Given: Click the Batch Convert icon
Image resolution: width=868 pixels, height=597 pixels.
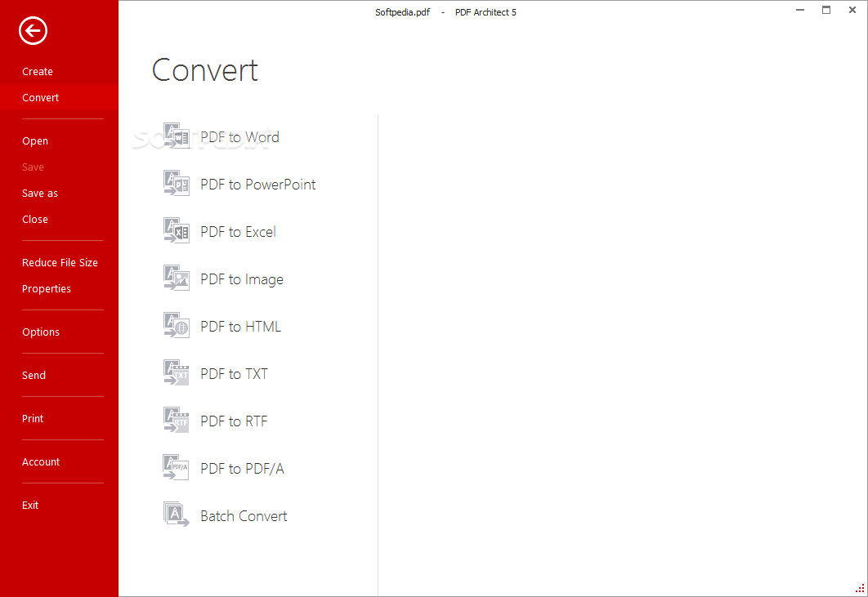Looking at the screenshot, I should coord(177,515).
